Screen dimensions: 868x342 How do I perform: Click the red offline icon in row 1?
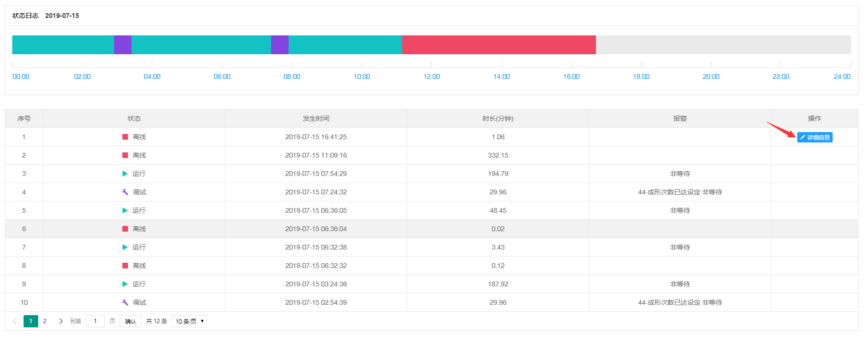[125, 137]
